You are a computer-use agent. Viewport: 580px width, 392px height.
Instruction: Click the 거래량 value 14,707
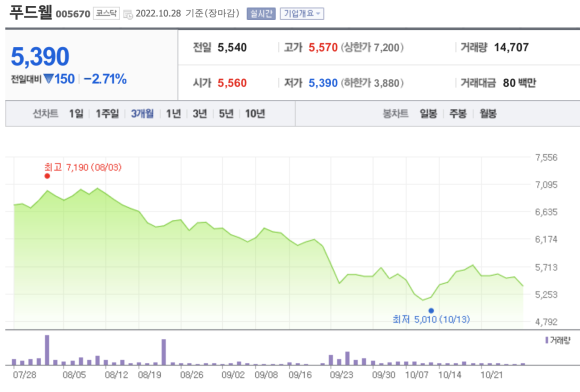511,47
